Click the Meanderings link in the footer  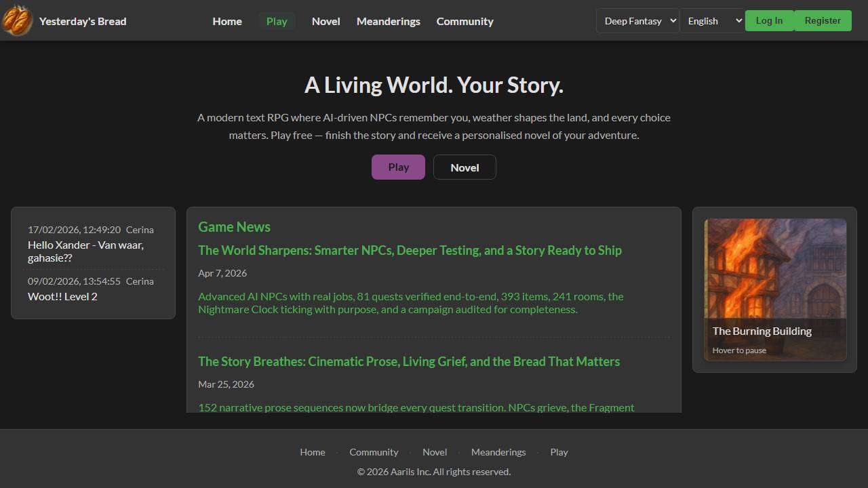click(498, 452)
